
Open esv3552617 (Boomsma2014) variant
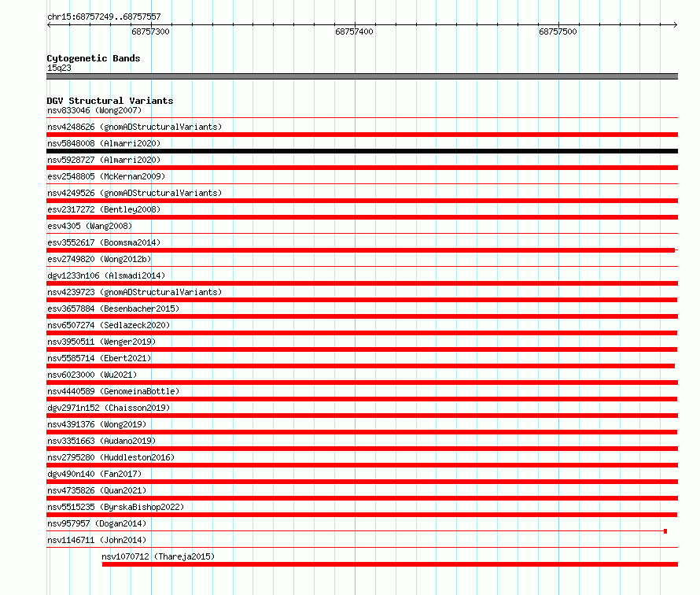104,242
